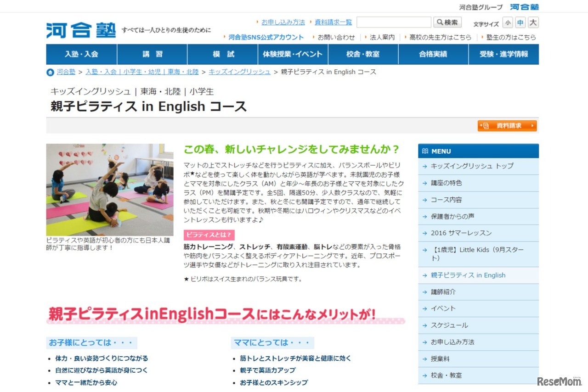Open 授業料 in side menu

[478, 358]
